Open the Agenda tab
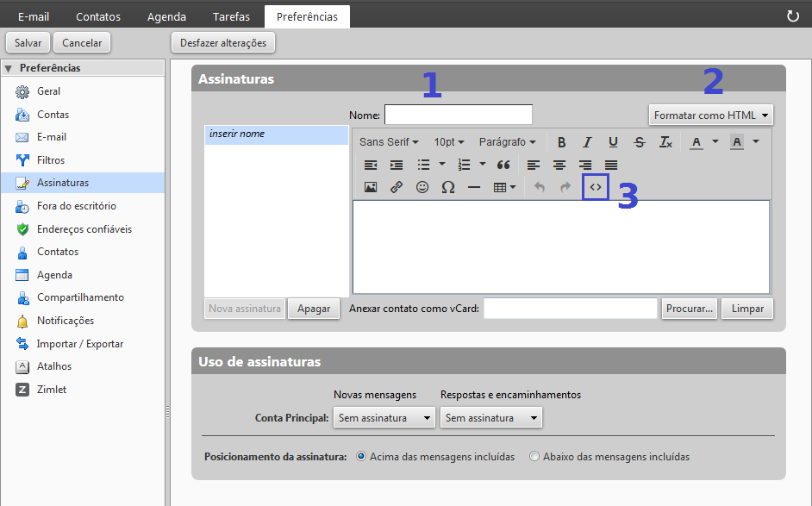812x506 pixels. pyautogui.click(x=166, y=16)
